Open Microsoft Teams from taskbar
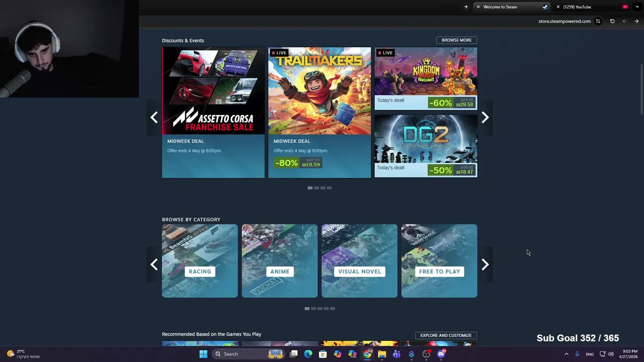 [x=396, y=354]
